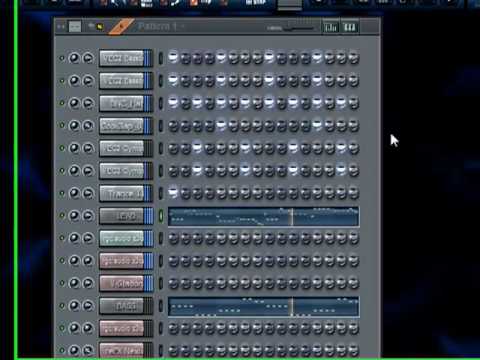Click the small yellow icon in sequencer header
Screen dimensions: 480x360
(100, 27)
